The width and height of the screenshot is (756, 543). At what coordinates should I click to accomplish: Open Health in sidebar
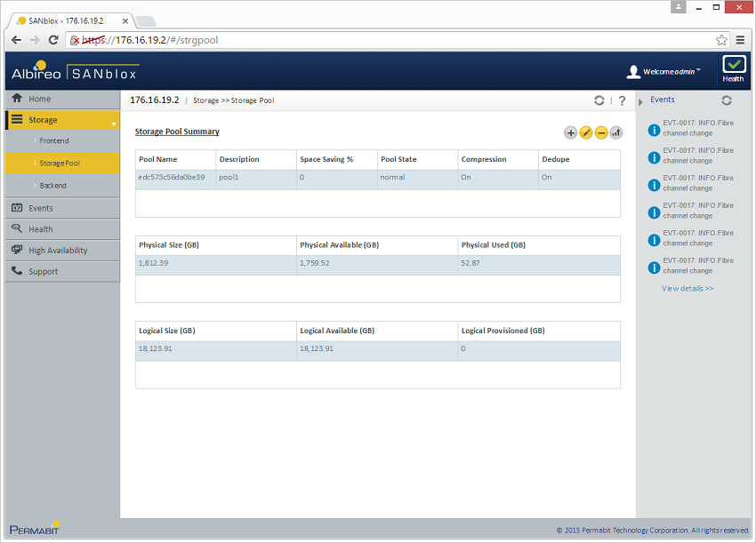[62, 229]
